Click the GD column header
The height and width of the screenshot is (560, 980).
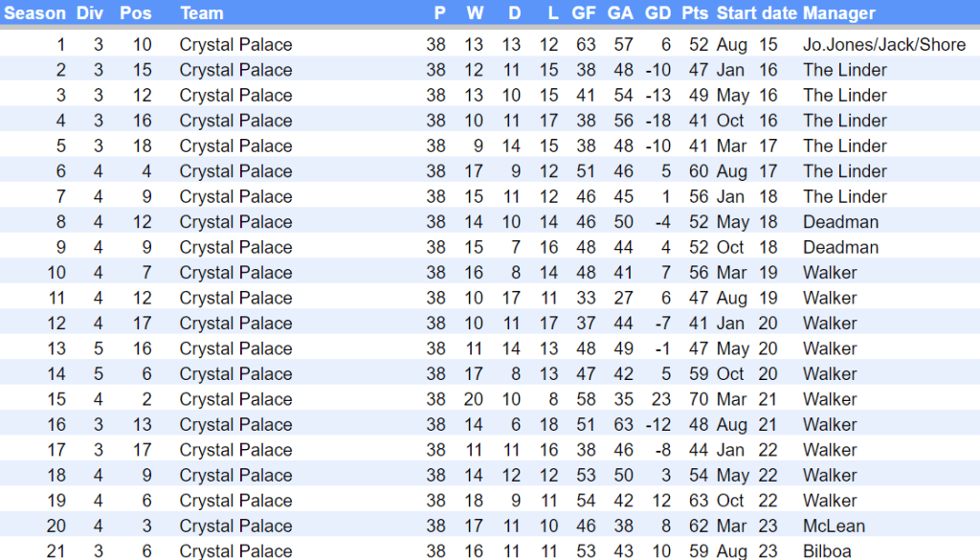coord(658,13)
